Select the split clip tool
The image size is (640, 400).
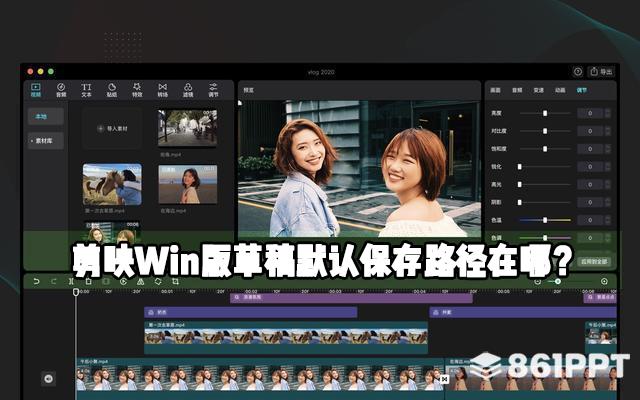click(x=71, y=281)
